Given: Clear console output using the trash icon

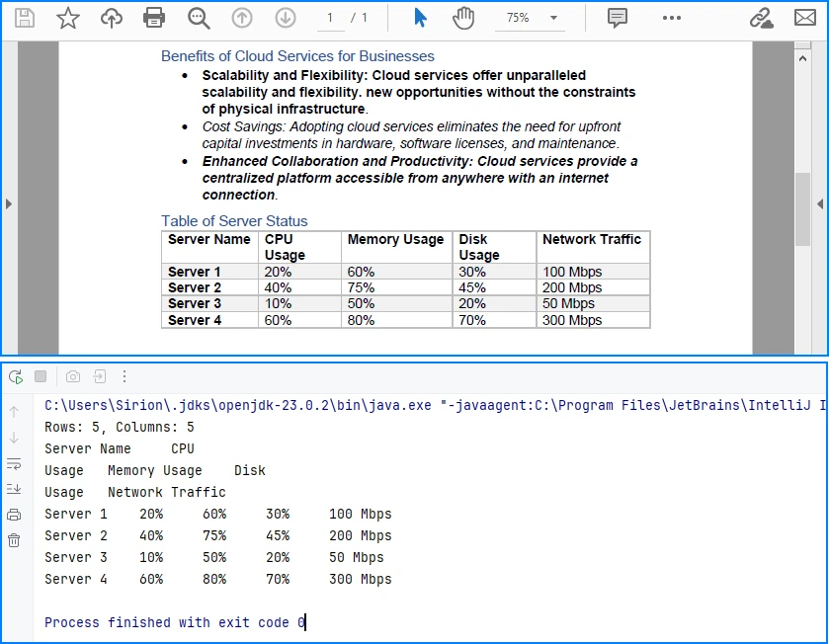Looking at the screenshot, I should coord(14,540).
